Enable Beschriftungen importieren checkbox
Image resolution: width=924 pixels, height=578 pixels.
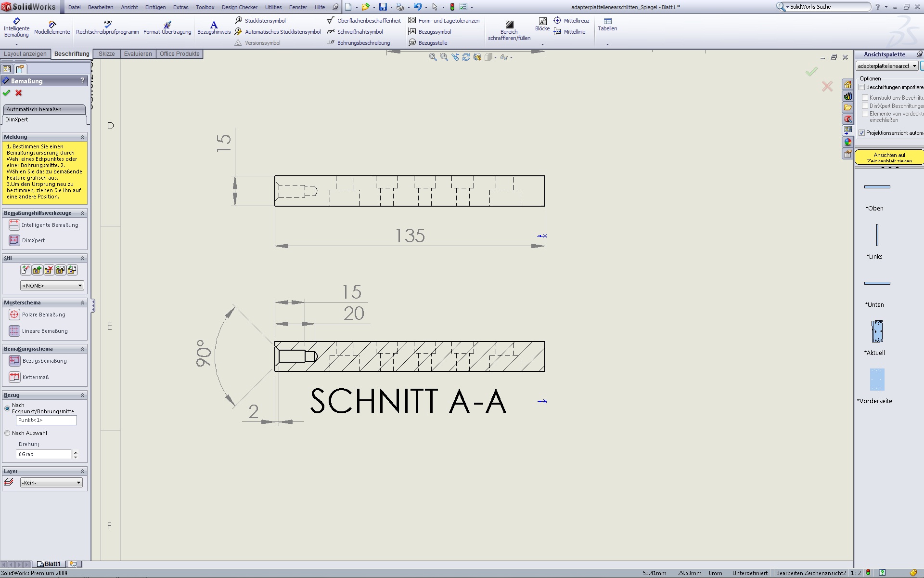click(862, 87)
